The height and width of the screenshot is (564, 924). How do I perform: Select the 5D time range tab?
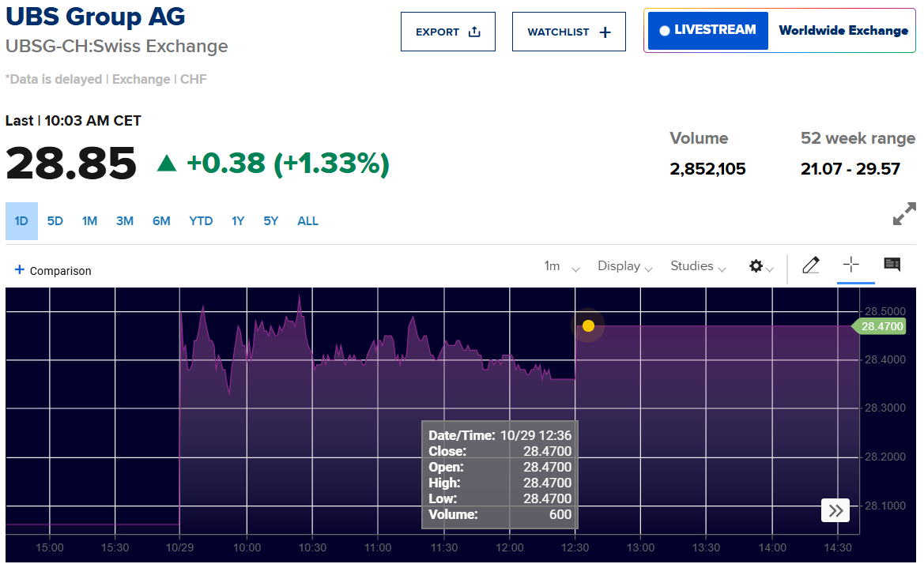pyautogui.click(x=55, y=220)
